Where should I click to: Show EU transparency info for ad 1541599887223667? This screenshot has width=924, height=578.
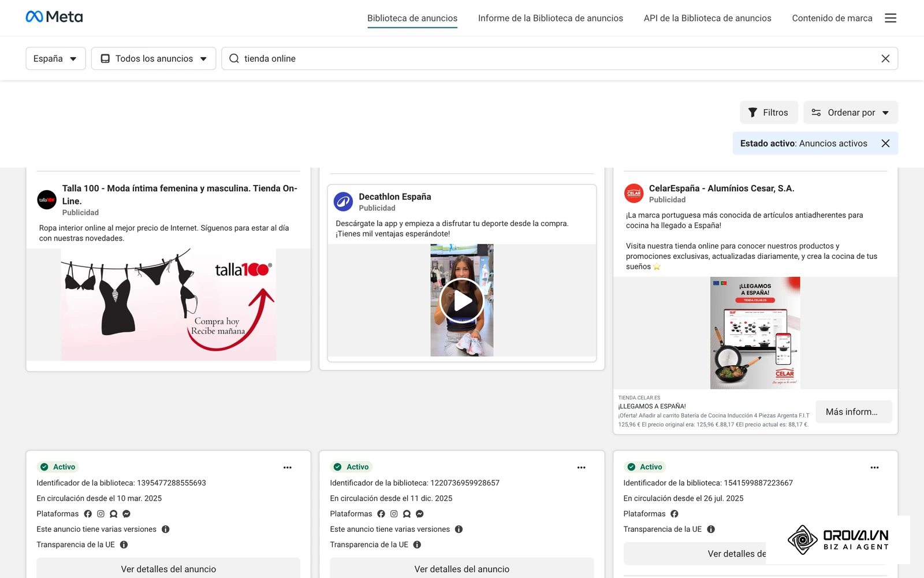tap(711, 529)
